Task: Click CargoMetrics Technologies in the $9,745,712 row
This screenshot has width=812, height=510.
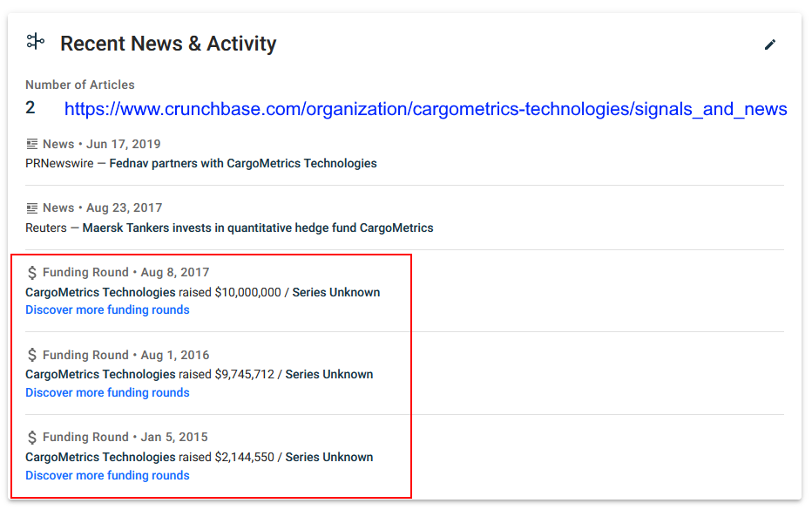Action: (x=100, y=374)
